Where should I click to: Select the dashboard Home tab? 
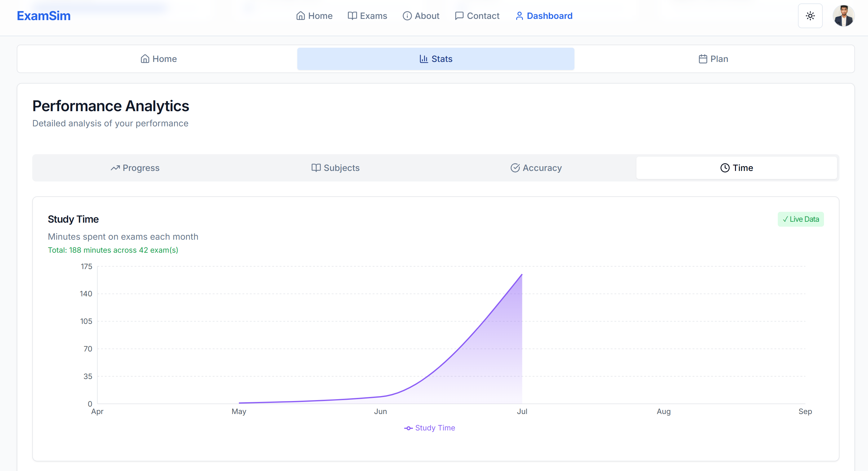[158, 59]
